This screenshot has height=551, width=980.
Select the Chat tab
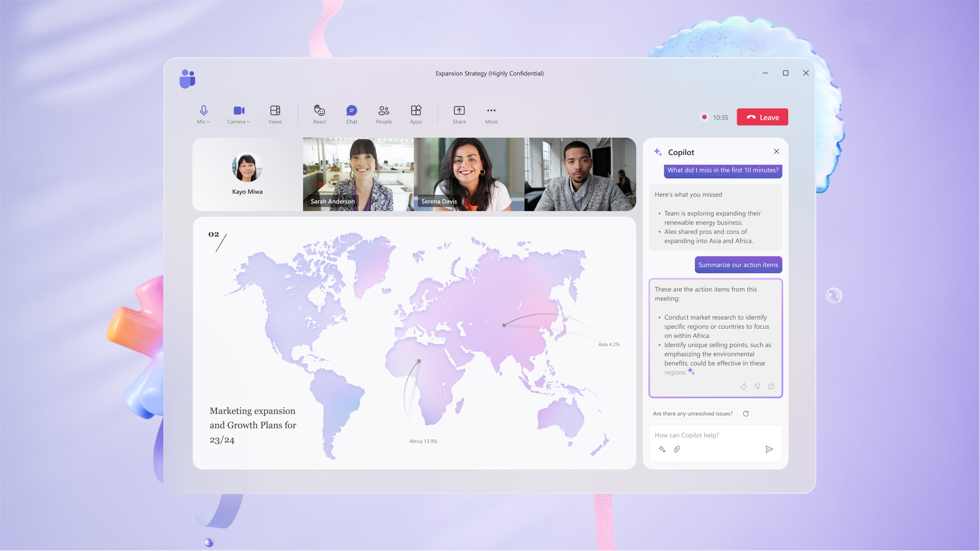351,114
